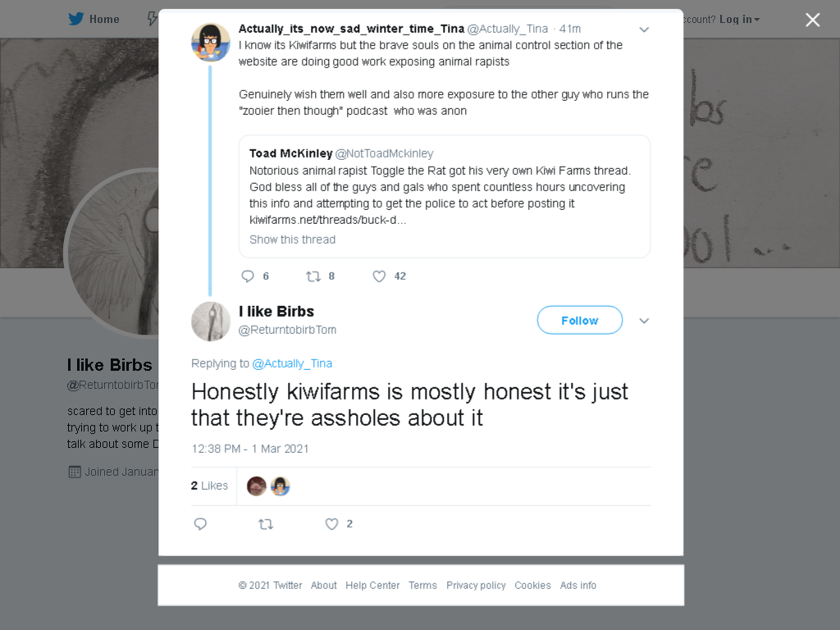Screen dimensions: 840x630
Task: Follow the I like Birbs account
Action: pyautogui.click(x=580, y=321)
